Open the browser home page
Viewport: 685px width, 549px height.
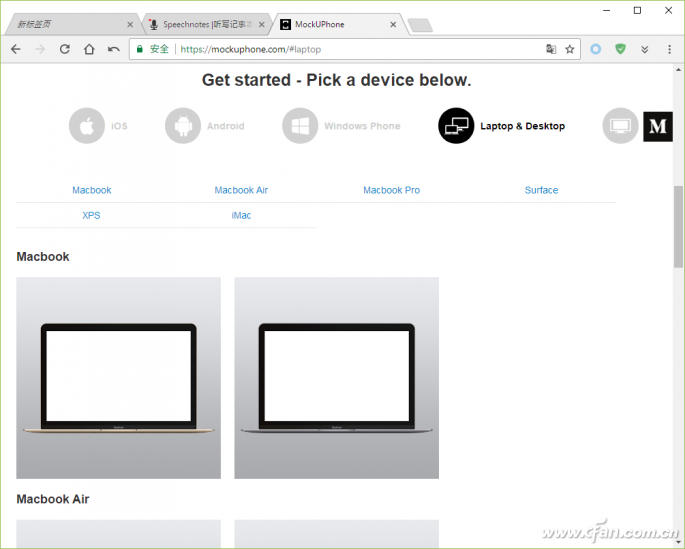pyautogui.click(x=89, y=49)
